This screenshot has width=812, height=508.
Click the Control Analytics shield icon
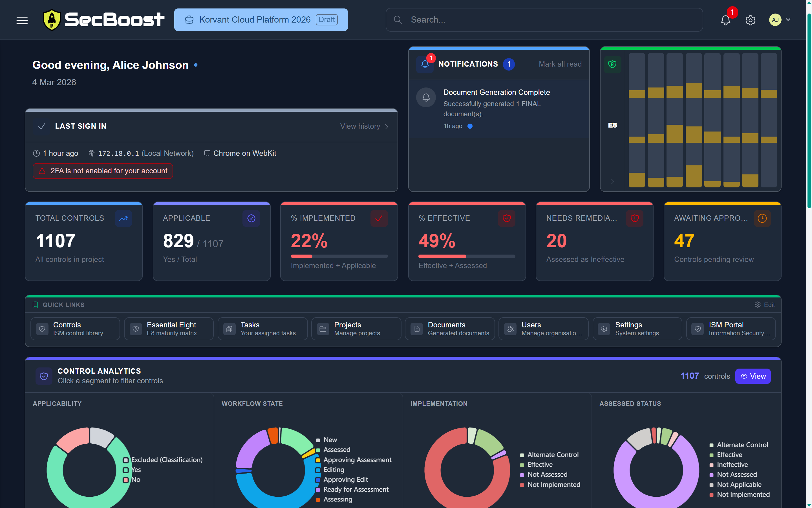click(44, 376)
